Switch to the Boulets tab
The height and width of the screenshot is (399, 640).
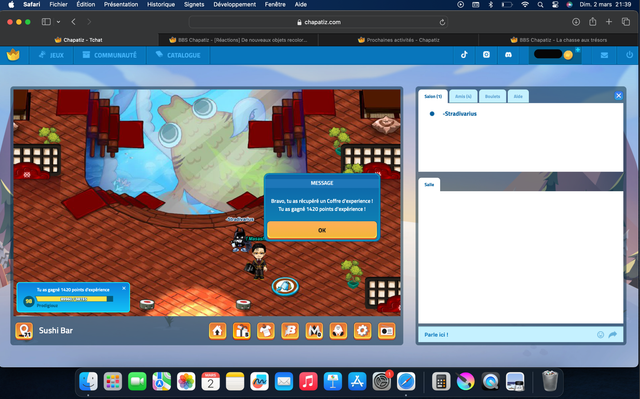(492, 96)
